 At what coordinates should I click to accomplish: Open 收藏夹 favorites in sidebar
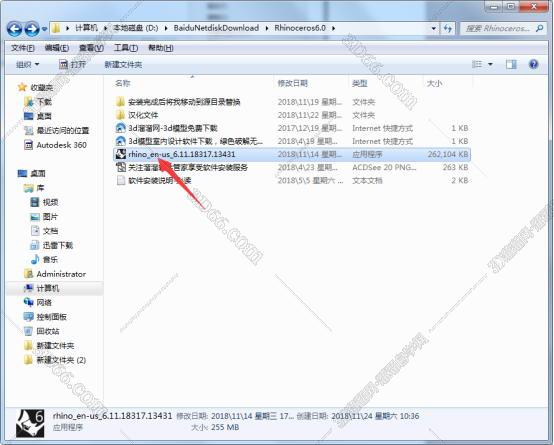(42, 88)
